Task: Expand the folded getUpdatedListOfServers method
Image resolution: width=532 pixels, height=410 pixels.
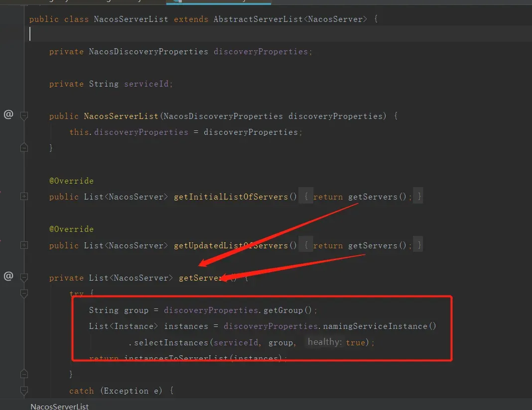Action: pyautogui.click(x=24, y=245)
